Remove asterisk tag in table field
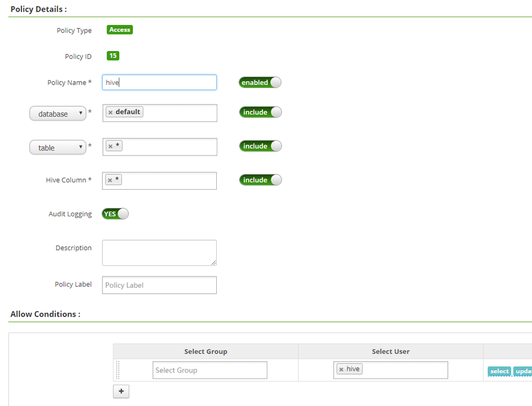The image size is (532, 406). (x=110, y=147)
